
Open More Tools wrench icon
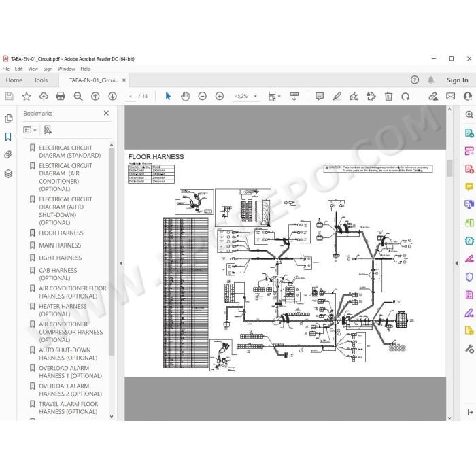pyautogui.click(x=469, y=348)
